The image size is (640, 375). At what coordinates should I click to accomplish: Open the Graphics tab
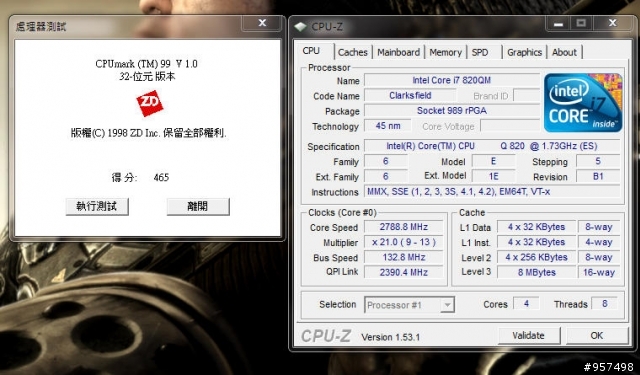[524, 52]
